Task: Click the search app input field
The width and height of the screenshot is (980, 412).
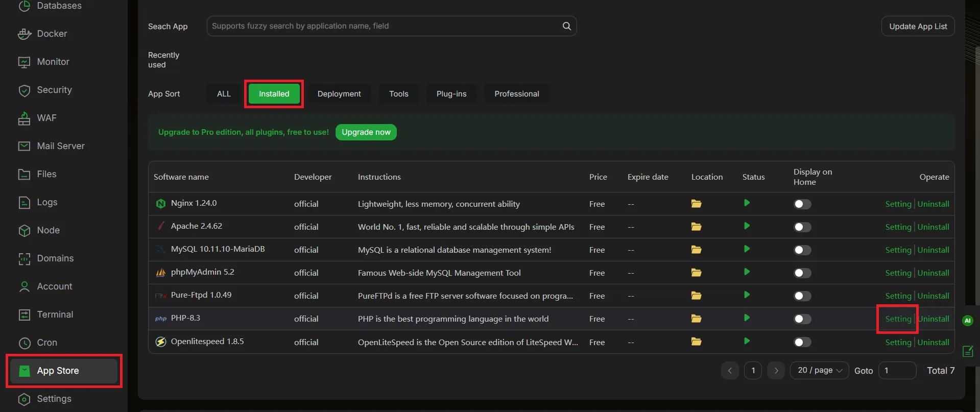Action: pyautogui.click(x=392, y=26)
